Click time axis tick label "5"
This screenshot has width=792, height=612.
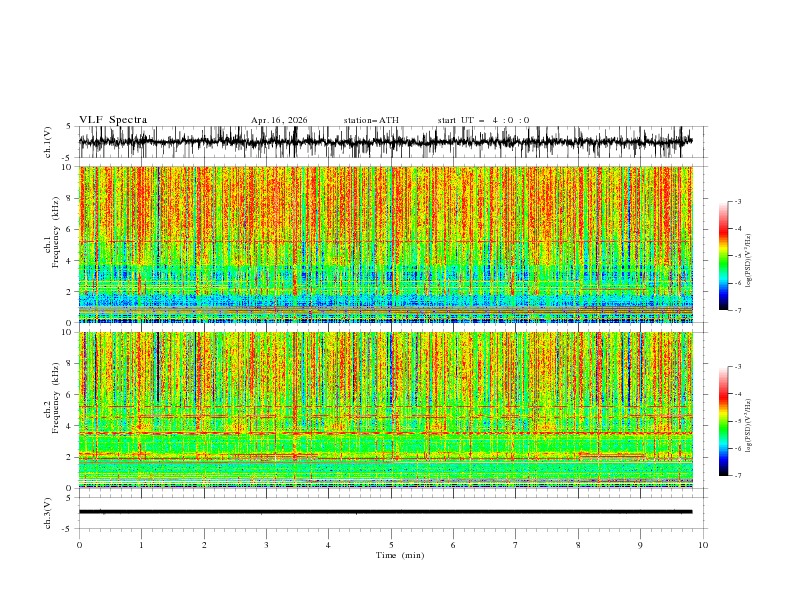click(x=391, y=545)
